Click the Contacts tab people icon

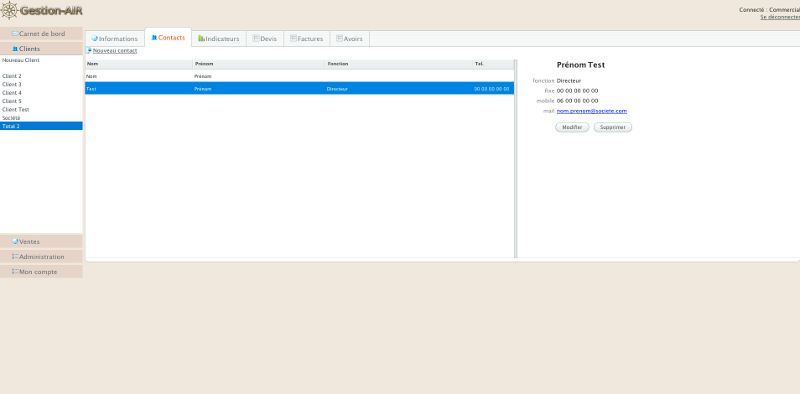[154, 38]
